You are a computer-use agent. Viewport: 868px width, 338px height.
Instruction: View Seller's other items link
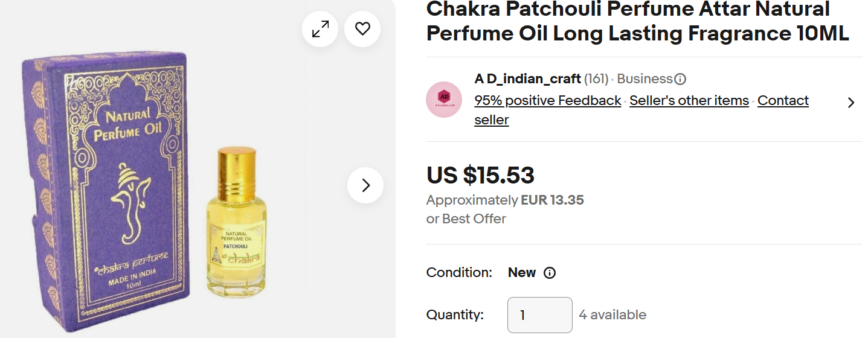point(689,101)
